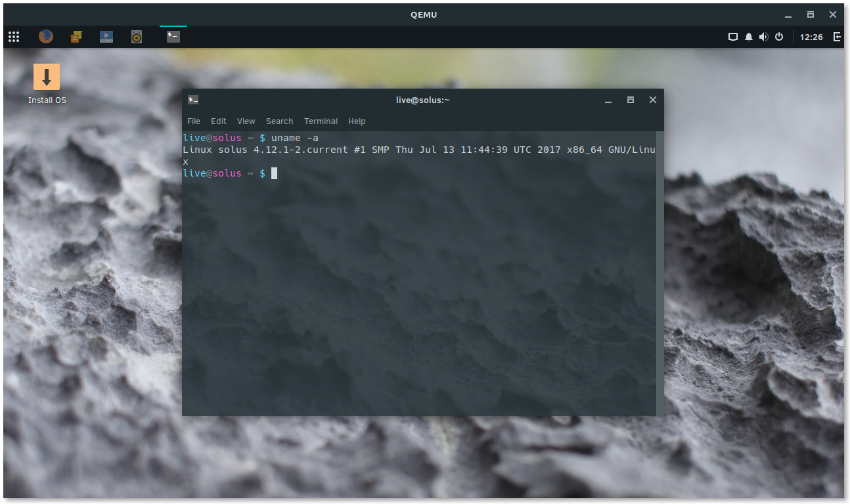Screen dimensions: 850x504
Task: Open the terminal View menu
Action: (246, 121)
